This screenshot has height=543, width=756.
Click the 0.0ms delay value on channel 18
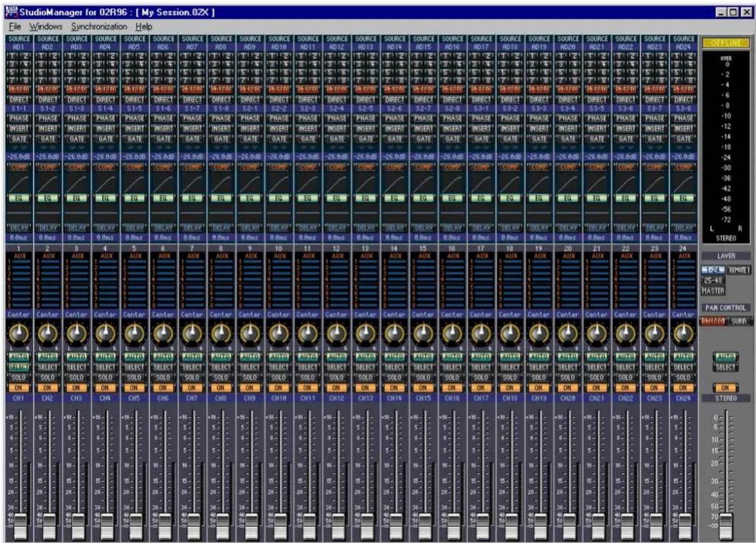[510, 238]
